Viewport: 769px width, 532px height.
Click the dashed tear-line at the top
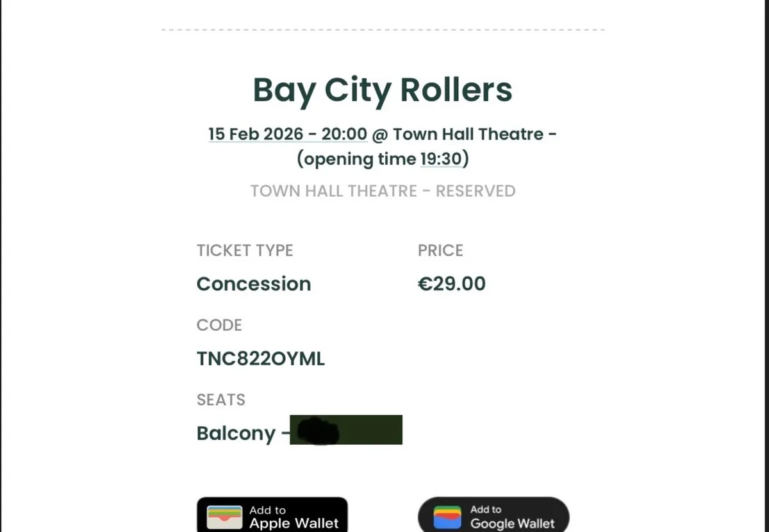pyautogui.click(x=383, y=29)
